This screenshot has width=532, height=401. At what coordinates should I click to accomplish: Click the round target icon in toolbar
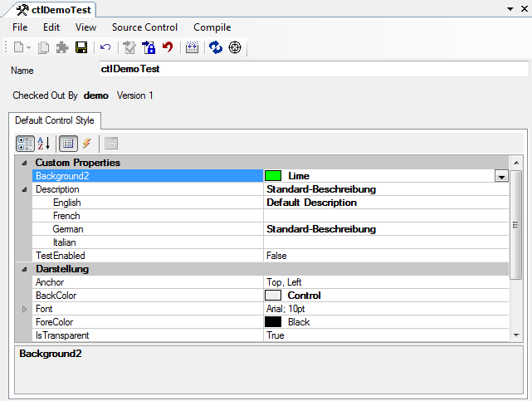[234, 48]
